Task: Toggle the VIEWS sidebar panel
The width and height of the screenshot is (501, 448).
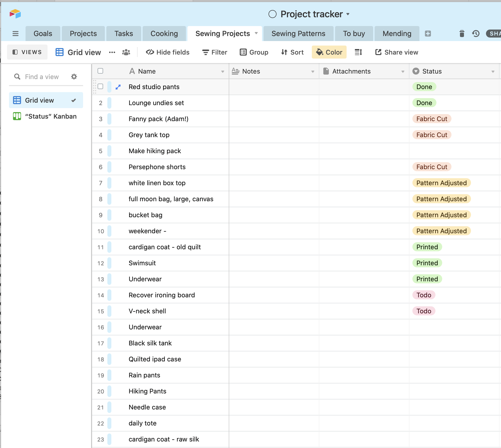Action: [27, 52]
